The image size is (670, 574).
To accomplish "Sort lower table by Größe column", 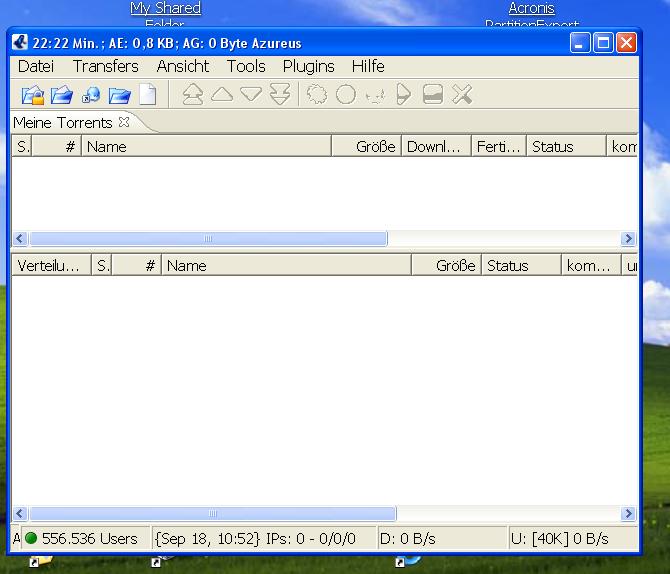I will pos(447,265).
